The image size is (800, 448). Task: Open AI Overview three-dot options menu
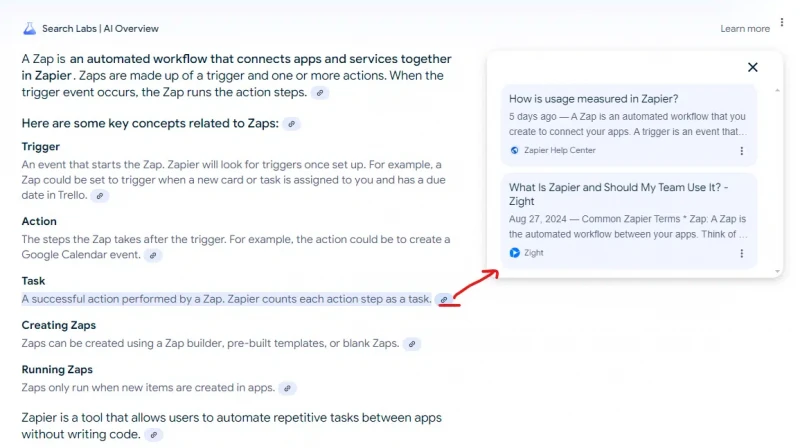click(x=782, y=22)
